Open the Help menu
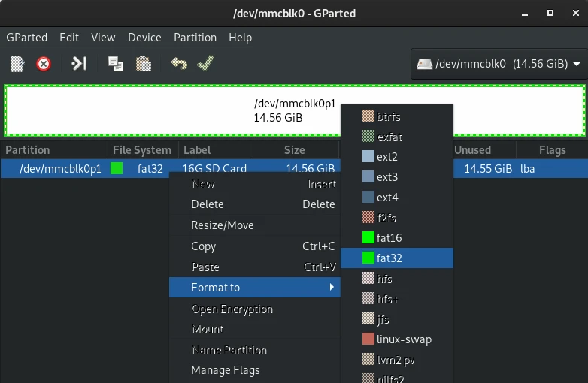588x383 pixels. [x=241, y=38]
